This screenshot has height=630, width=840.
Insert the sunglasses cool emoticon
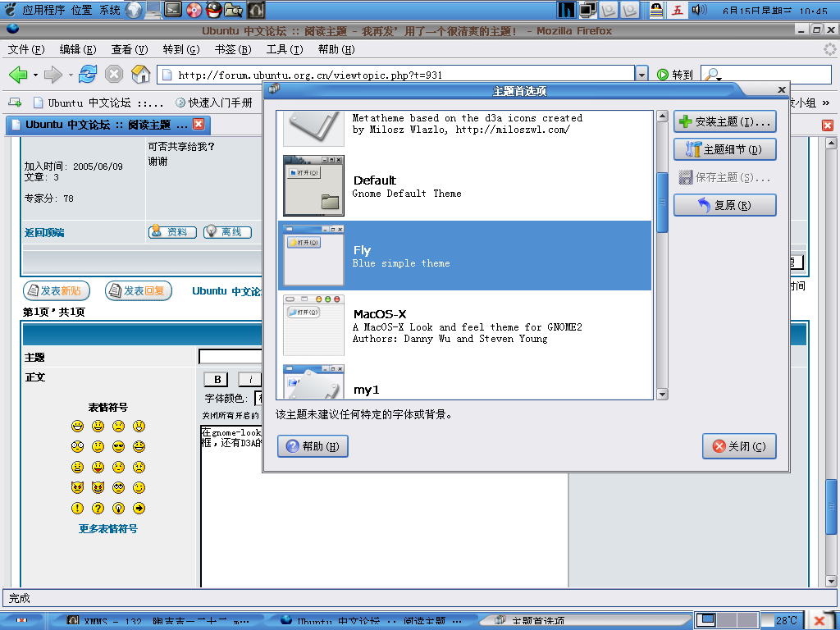click(118, 446)
